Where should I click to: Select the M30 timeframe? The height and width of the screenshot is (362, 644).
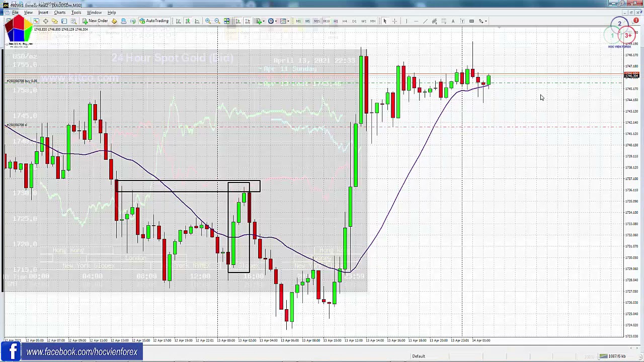pyautogui.click(x=327, y=21)
